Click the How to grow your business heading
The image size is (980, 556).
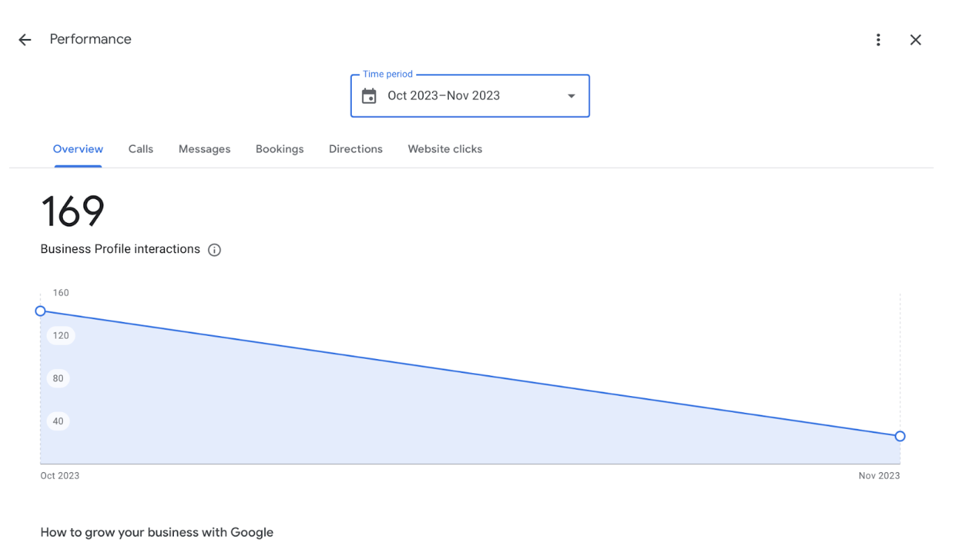click(x=157, y=532)
